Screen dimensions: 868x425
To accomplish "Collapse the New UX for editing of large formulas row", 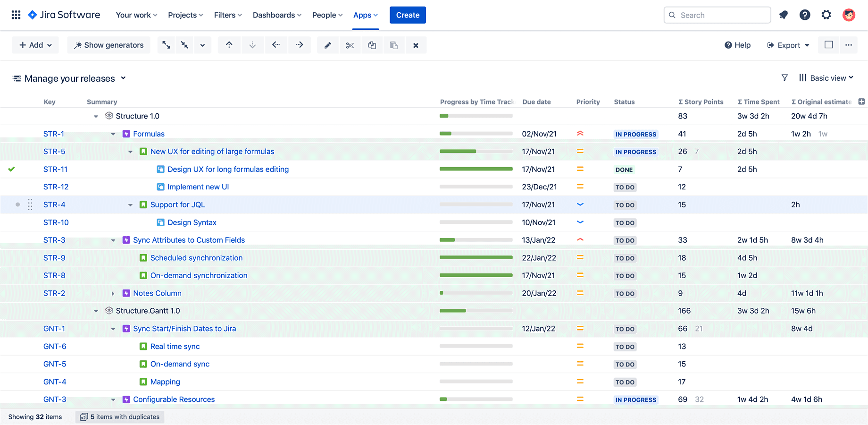I will [x=131, y=152].
